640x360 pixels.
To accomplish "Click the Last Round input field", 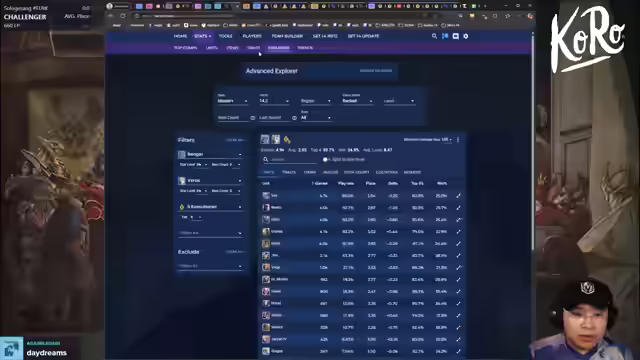I will click(x=274, y=118).
